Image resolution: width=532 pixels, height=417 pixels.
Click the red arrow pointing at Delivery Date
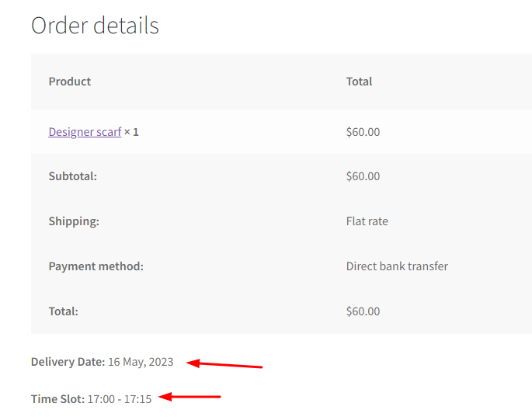click(225, 364)
